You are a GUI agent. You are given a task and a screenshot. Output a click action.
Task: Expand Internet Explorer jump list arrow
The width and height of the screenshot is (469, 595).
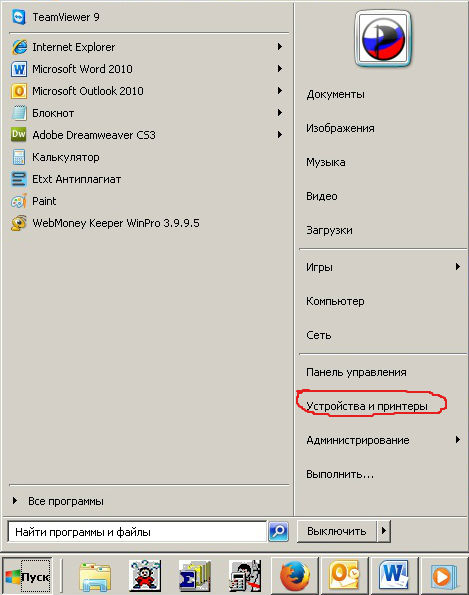[x=280, y=47]
